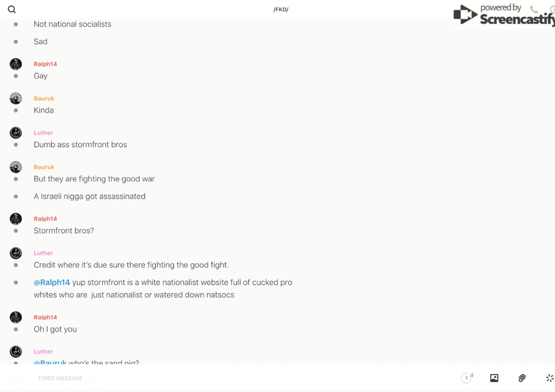The image size is (555, 392).
Task: Click Luther's avatar above "Credit where it's due"
Action: pyautogui.click(x=16, y=253)
